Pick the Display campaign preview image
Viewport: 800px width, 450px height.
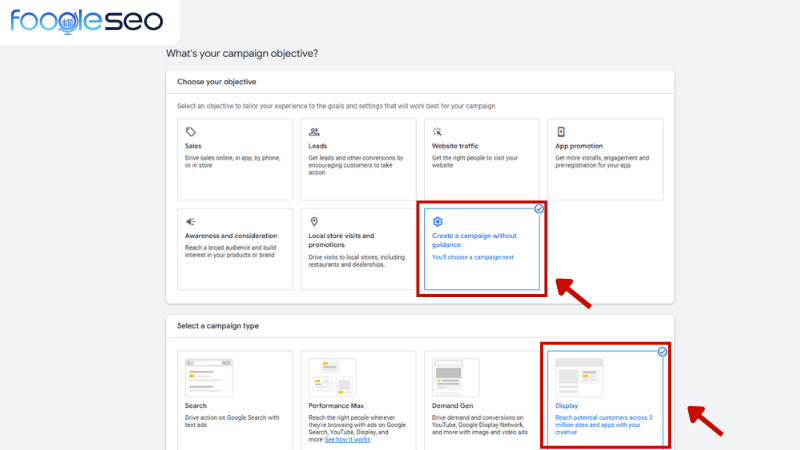[x=576, y=378]
